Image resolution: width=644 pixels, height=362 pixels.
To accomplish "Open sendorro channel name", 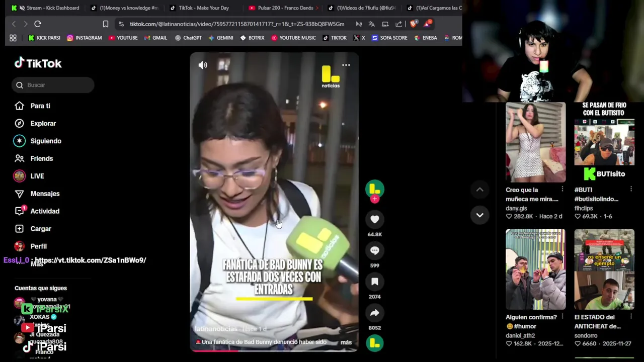I will (586, 335).
